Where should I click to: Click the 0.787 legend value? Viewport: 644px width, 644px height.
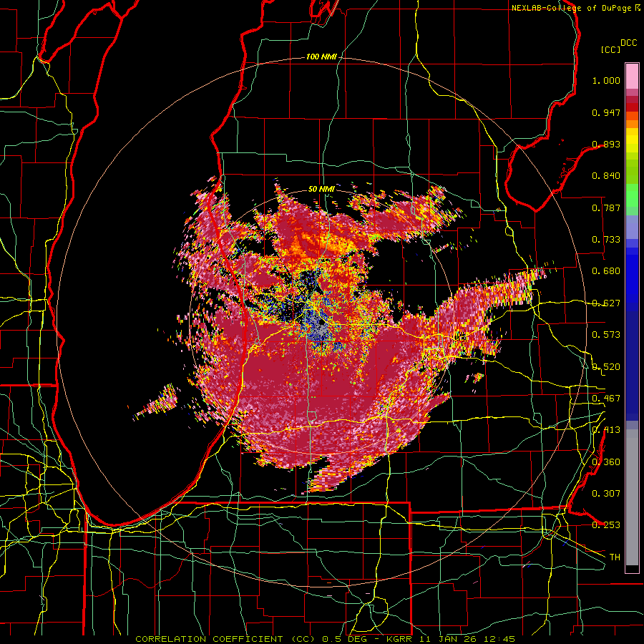tap(606, 208)
